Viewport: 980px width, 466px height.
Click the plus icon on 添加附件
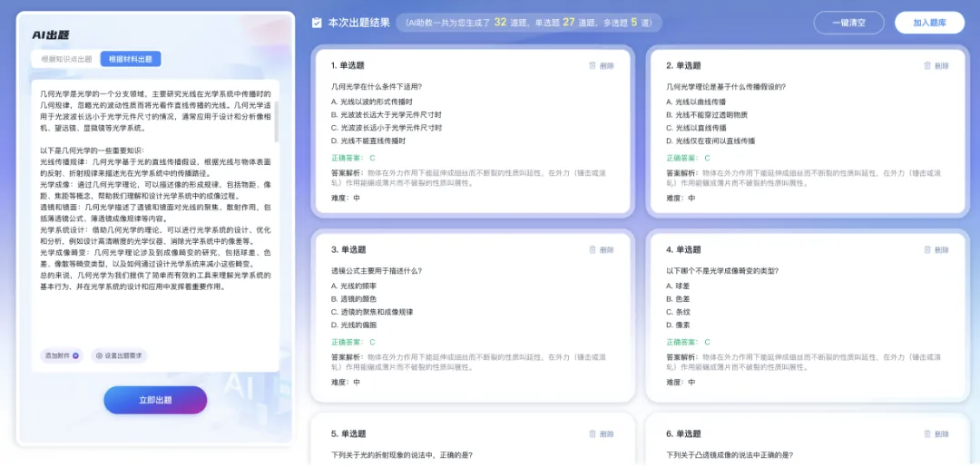point(75,356)
